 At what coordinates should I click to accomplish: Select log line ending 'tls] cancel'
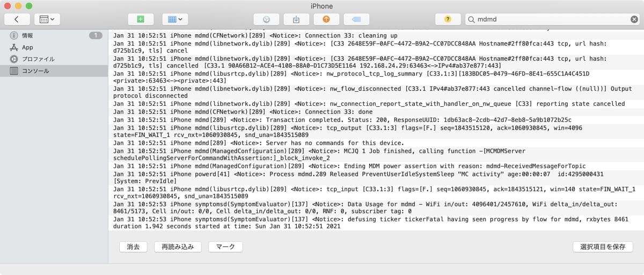[x=376, y=47]
